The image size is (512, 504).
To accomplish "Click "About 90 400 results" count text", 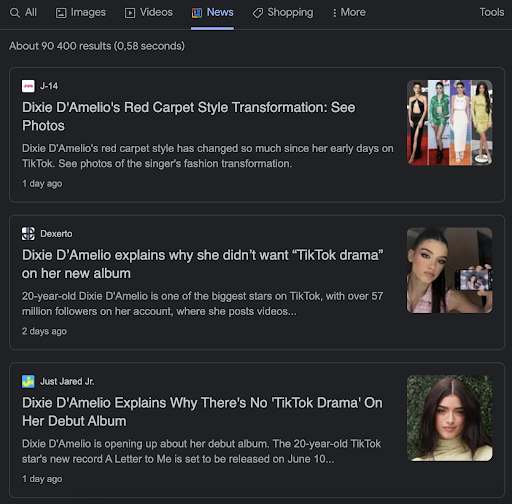I will click(97, 46).
